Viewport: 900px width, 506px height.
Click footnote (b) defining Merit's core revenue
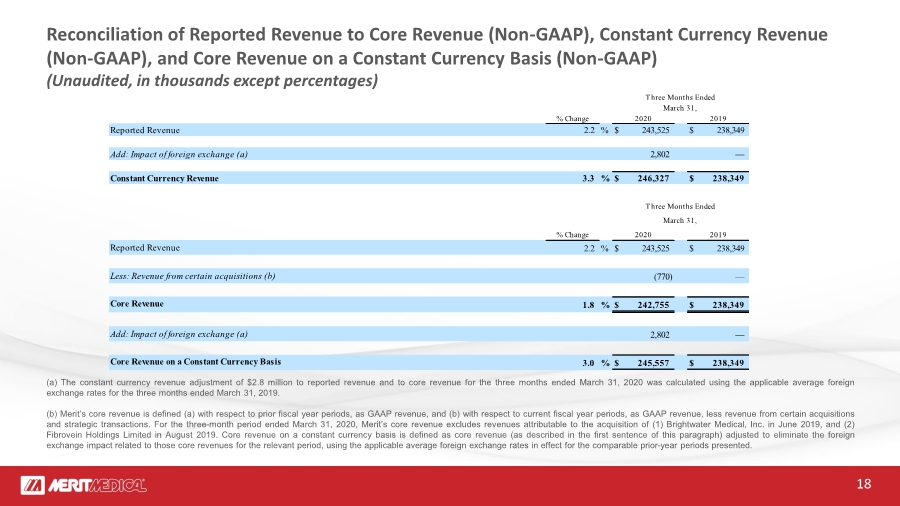pos(450,430)
